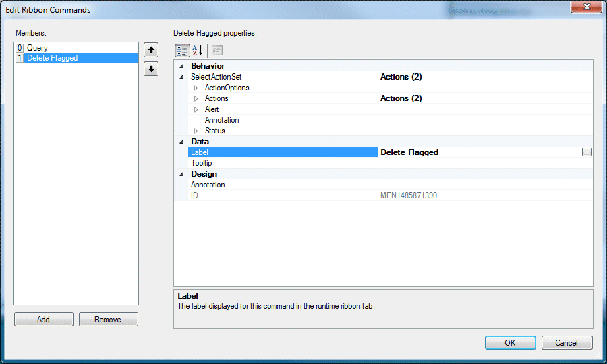This screenshot has height=364, width=607.
Task: Select the Status property name
Action: (x=215, y=131)
